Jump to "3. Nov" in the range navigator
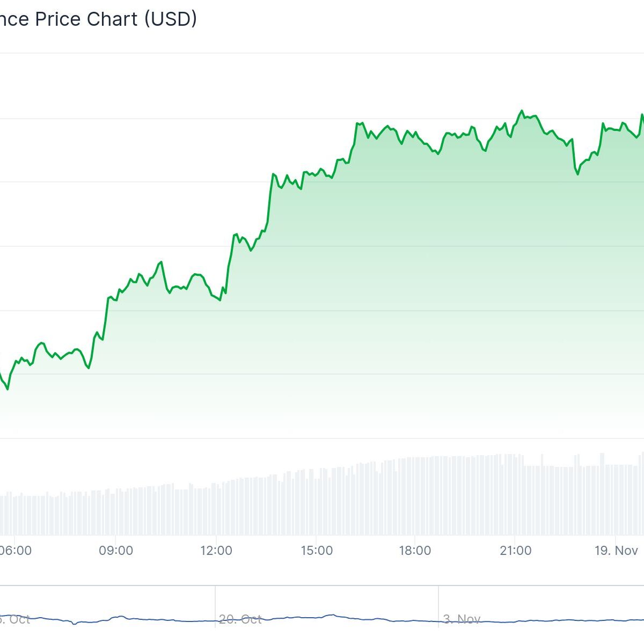Viewport: 644px width, 644px height. [462, 619]
